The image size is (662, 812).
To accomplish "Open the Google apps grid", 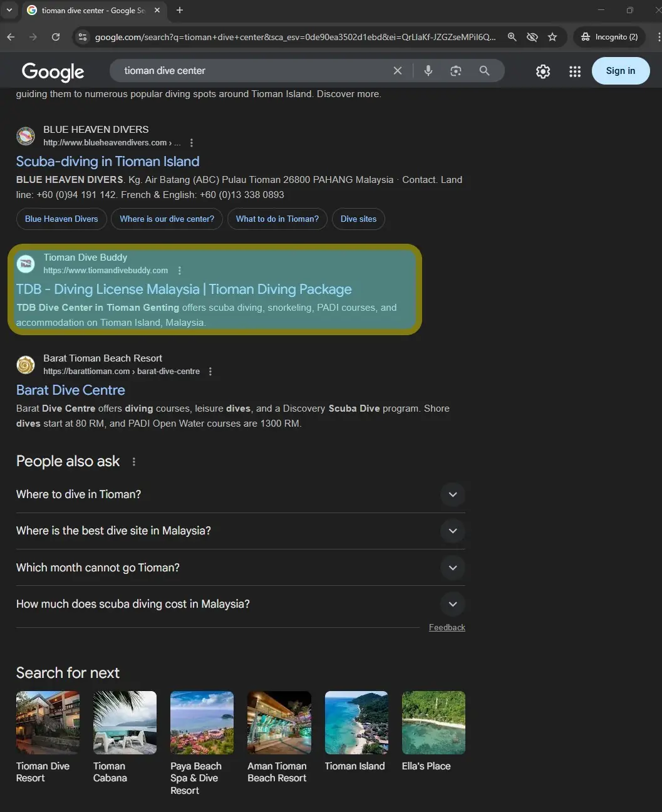I will (575, 71).
